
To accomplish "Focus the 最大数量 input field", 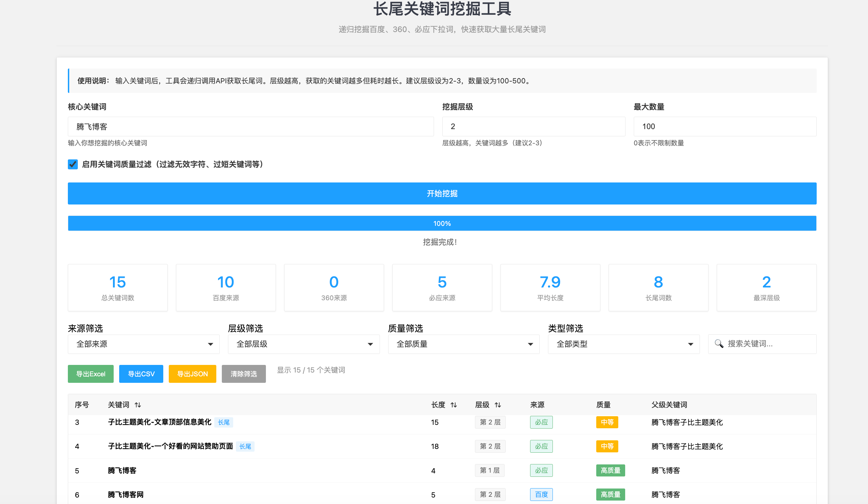I will pos(725,127).
